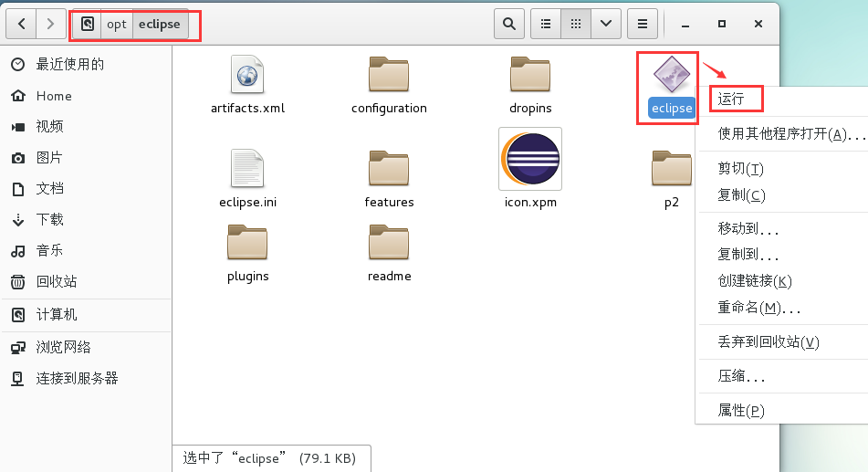Open 图片 in the sidebar
Image resolution: width=868 pixels, height=472 pixels.
point(86,157)
